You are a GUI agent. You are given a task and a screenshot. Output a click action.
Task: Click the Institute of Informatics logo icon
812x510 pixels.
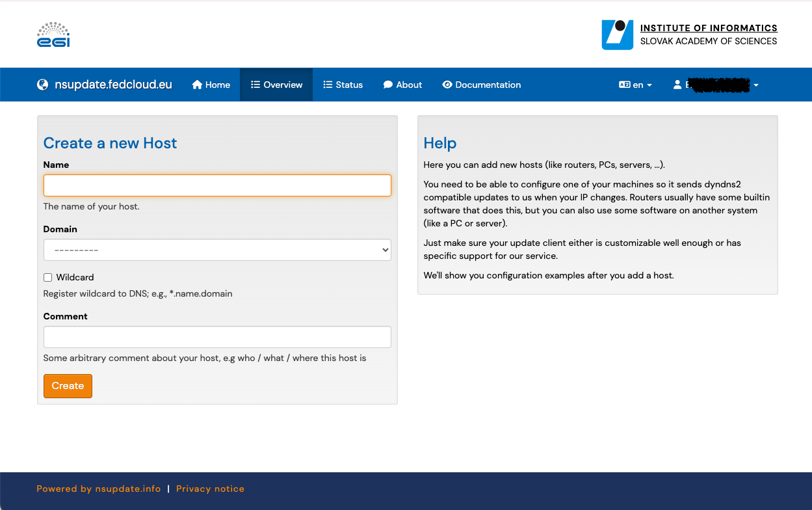pyautogui.click(x=617, y=34)
